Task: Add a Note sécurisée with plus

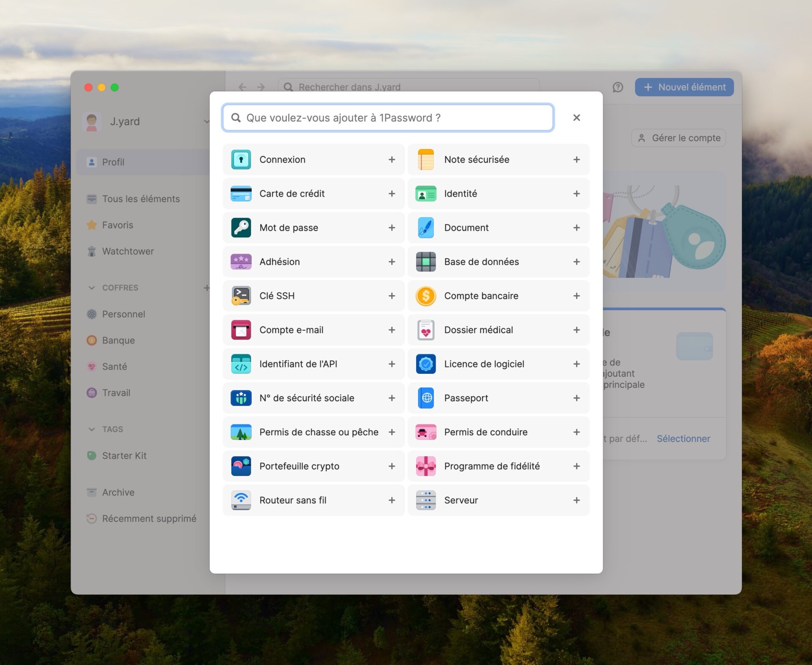Action: [x=576, y=160]
